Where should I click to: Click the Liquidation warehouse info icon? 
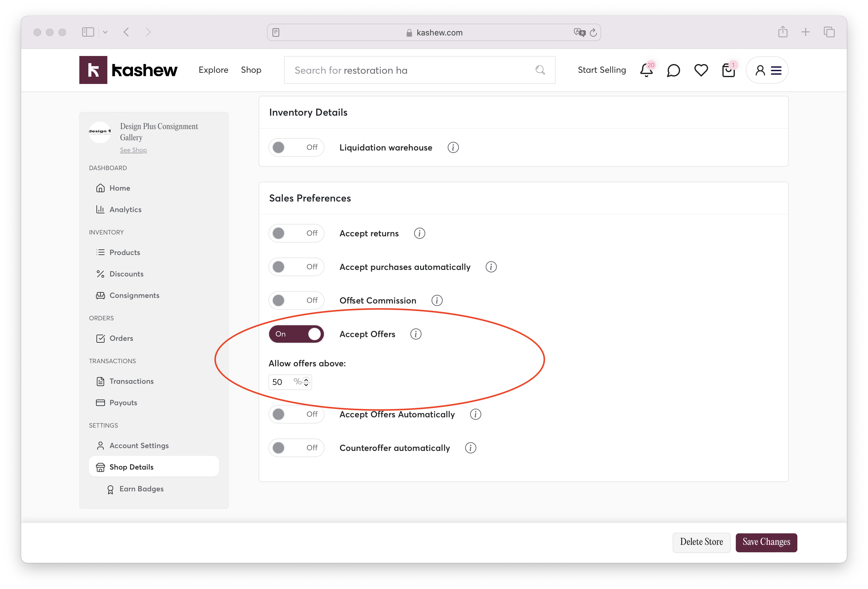point(453,147)
